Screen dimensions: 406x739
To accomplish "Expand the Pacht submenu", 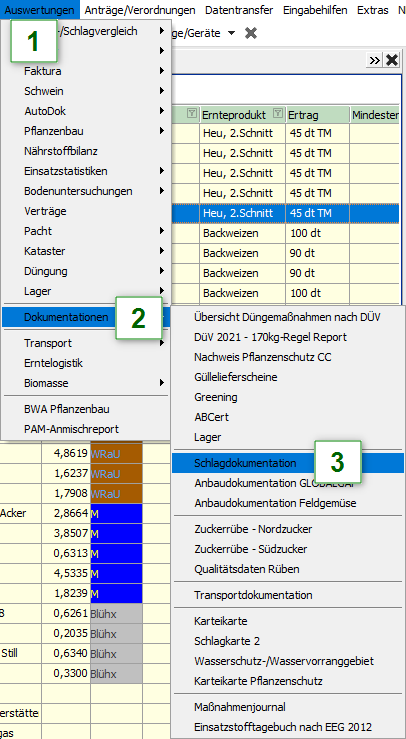I will [x=86, y=231].
